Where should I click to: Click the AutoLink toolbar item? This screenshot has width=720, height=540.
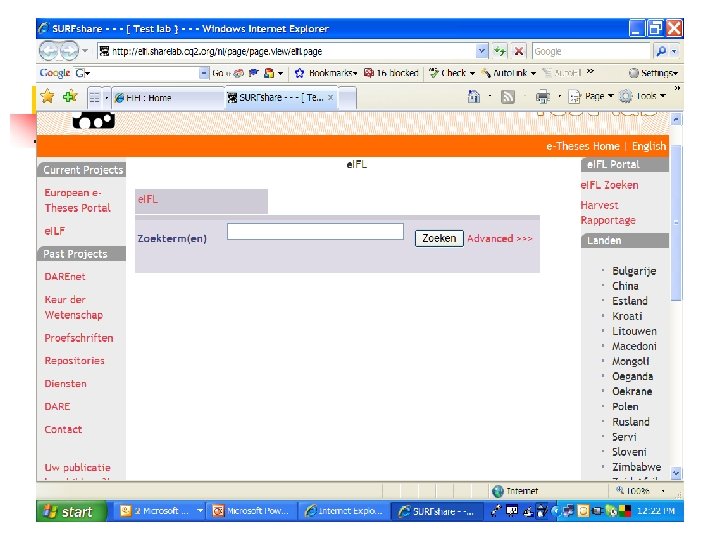508,73
